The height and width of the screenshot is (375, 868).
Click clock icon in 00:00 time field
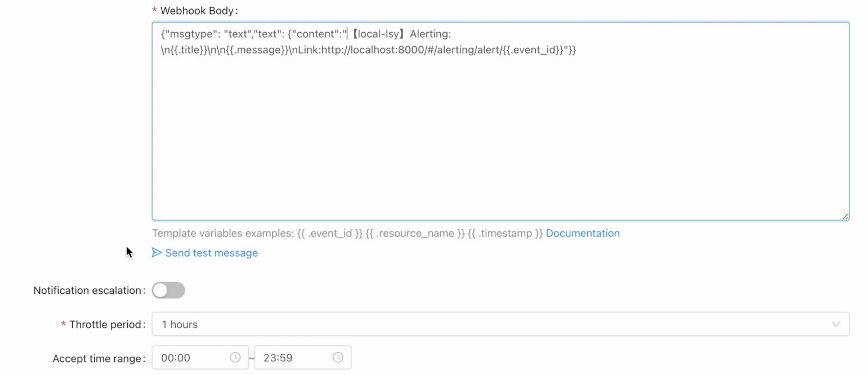(x=235, y=358)
